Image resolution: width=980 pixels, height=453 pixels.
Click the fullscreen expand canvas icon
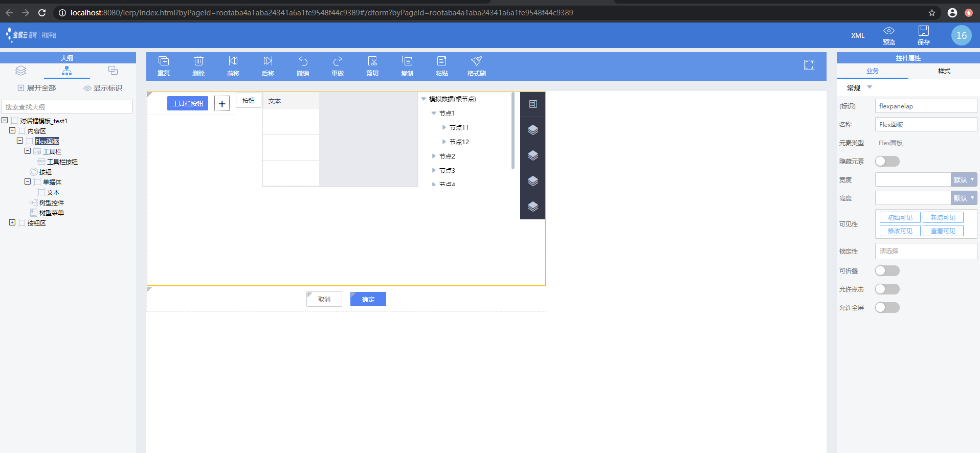(x=809, y=65)
